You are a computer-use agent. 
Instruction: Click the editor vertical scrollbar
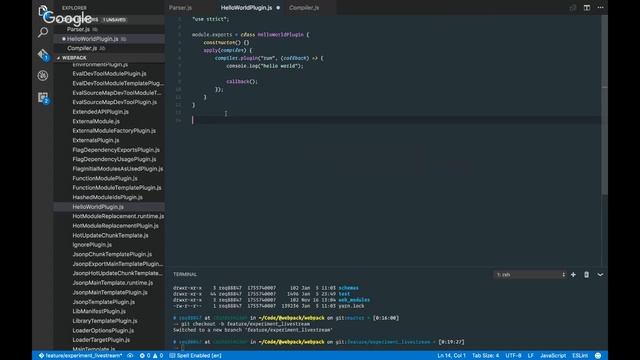604,104
